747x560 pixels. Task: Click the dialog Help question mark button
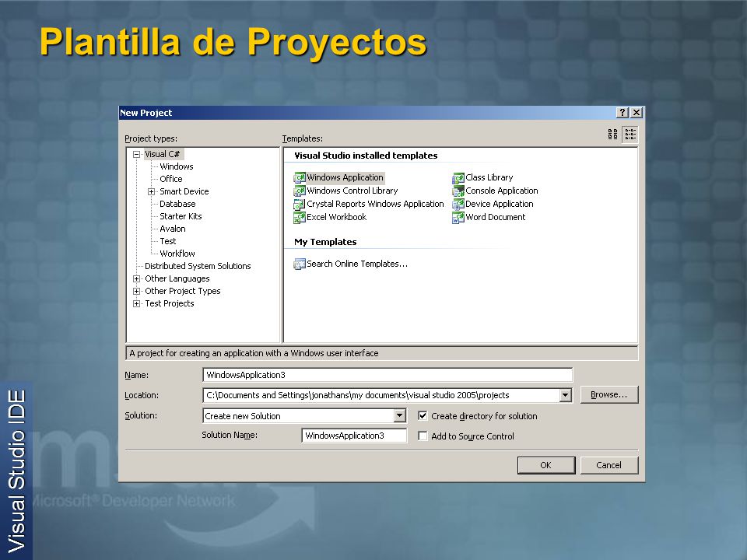[622, 112]
